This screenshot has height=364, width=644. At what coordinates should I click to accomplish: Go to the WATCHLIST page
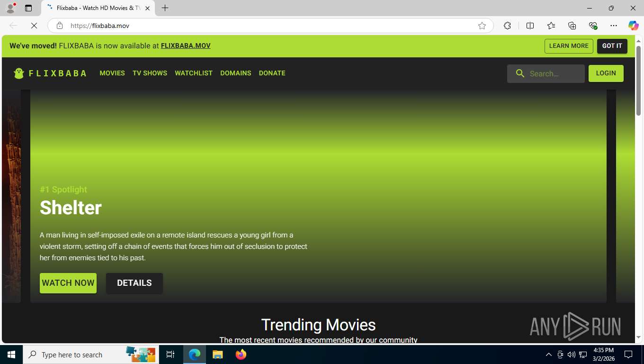click(x=194, y=73)
